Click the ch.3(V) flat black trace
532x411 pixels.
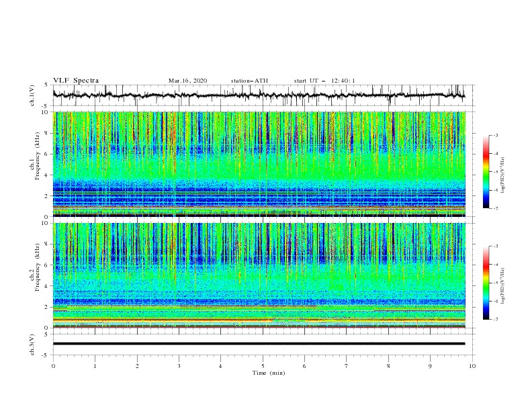click(259, 344)
